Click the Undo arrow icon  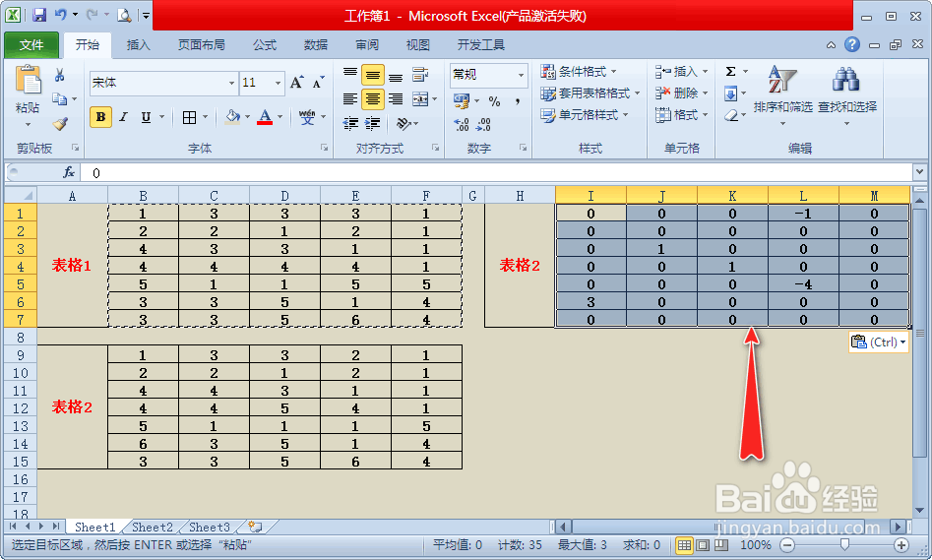(x=61, y=15)
